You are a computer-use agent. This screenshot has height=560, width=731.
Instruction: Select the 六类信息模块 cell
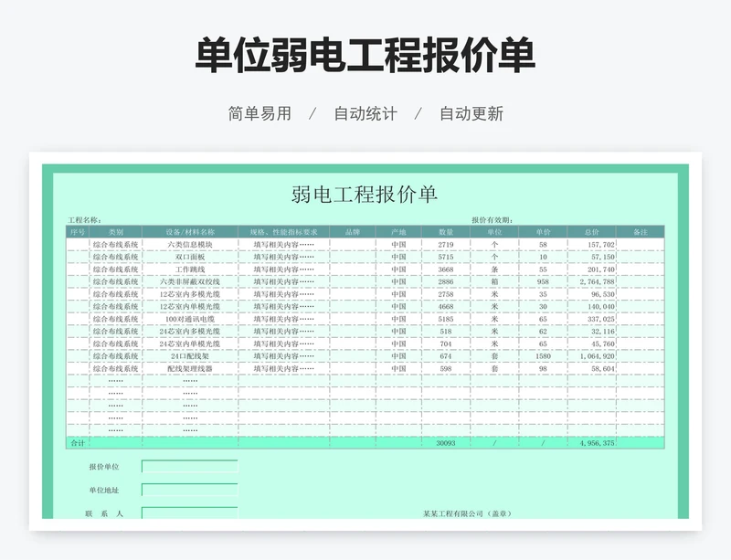click(190, 244)
